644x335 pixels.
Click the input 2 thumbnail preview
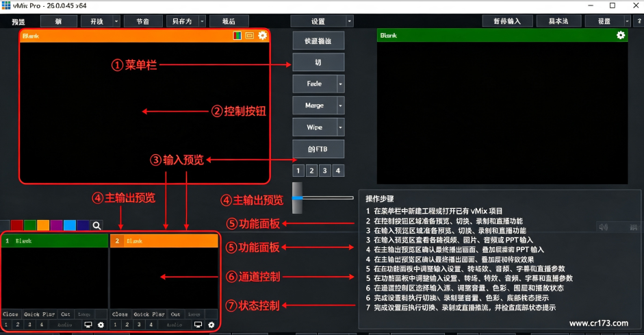coord(164,278)
